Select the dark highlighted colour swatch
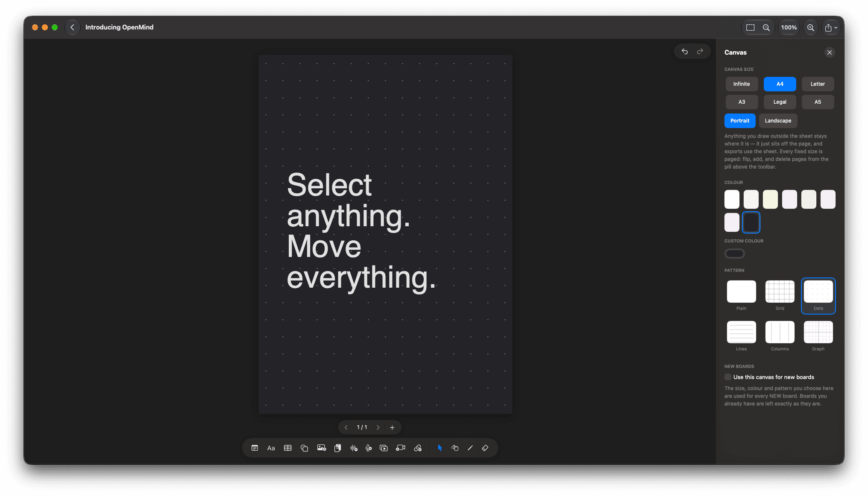Screen dimensions: 868x496 [751, 222]
